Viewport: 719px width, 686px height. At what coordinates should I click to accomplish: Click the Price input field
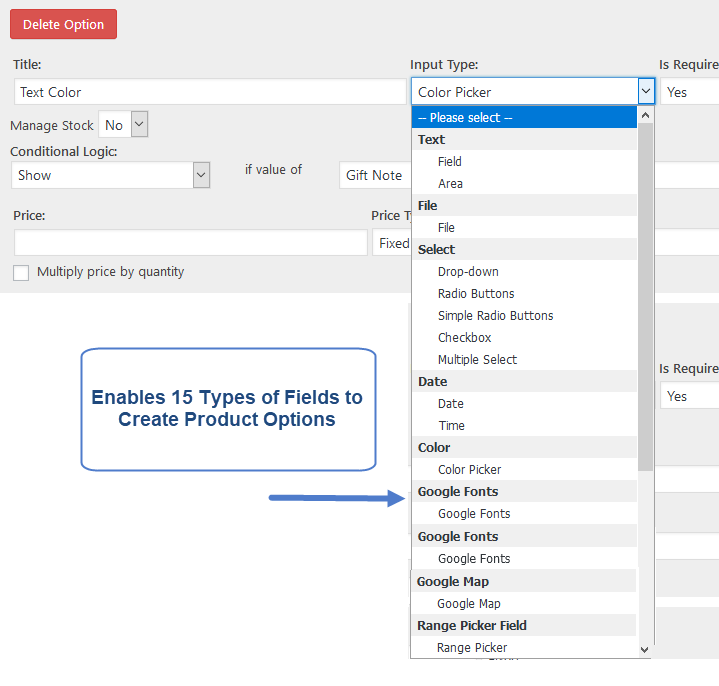190,243
